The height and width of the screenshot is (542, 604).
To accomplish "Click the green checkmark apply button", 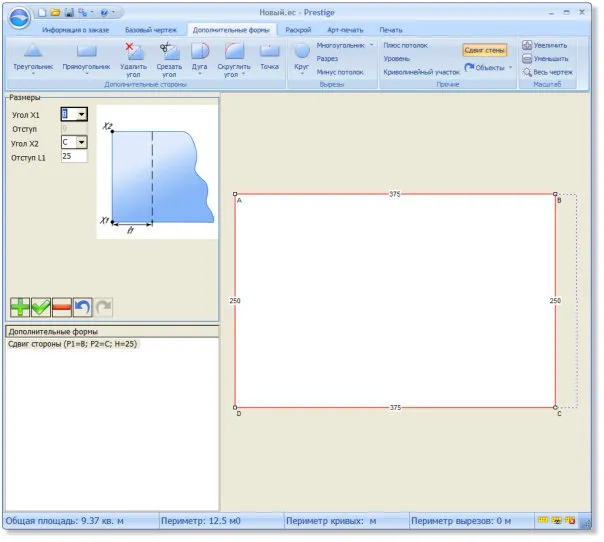I will (x=40, y=307).
